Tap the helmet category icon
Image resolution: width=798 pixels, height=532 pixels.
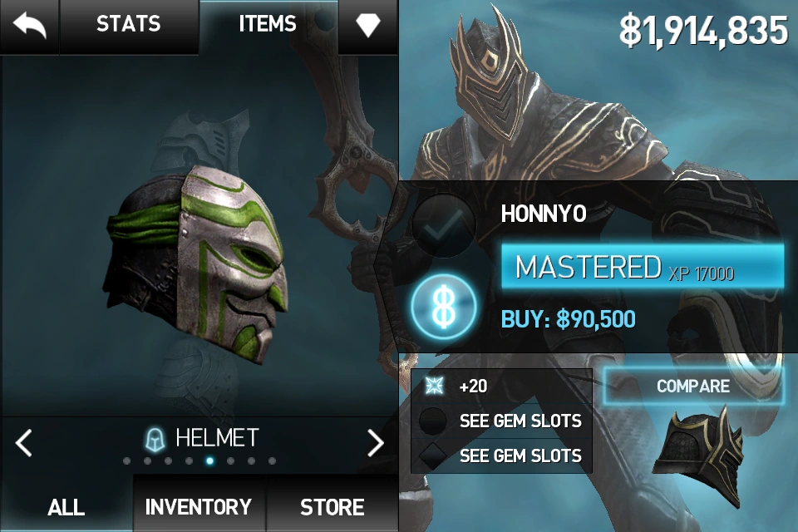(x=155, y=440)
